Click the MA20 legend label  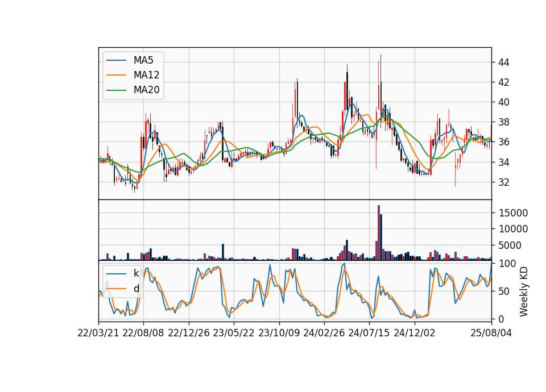[146, 90]
